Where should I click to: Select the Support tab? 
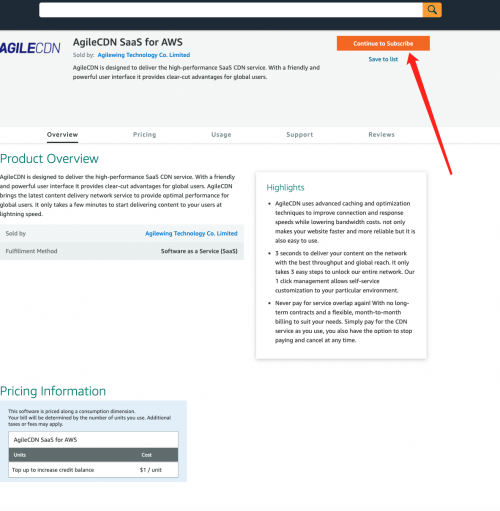(300, 135)
